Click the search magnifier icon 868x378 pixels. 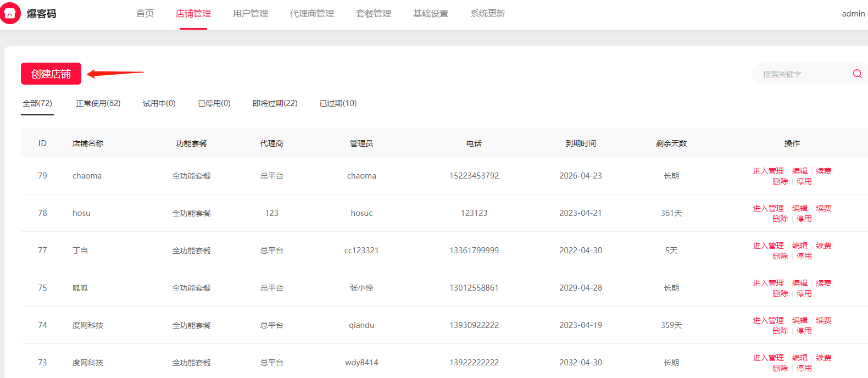857,74
